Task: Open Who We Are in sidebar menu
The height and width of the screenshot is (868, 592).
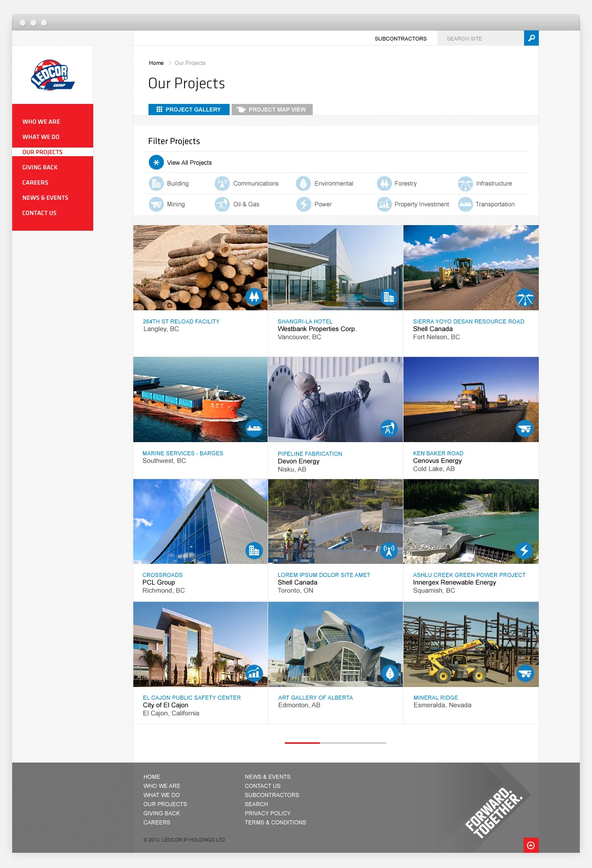Action: 41,122
